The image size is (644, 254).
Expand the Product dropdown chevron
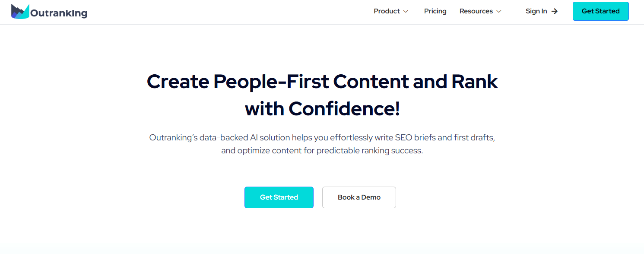point(406,12)
